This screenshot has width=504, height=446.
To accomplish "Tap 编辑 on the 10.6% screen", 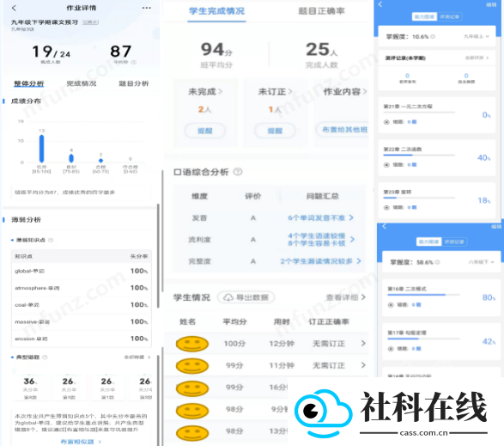I will pyautogui.click(x=491, y=4).
